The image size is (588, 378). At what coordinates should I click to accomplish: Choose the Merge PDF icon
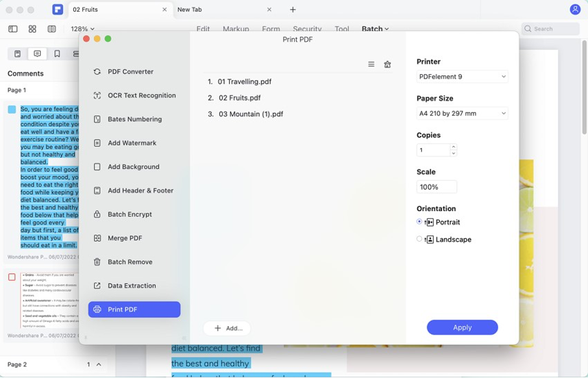click(x=97, y=238)
